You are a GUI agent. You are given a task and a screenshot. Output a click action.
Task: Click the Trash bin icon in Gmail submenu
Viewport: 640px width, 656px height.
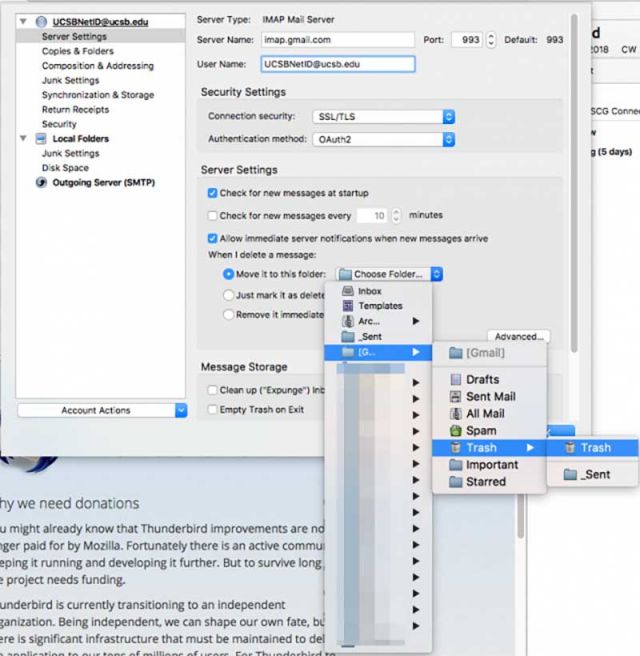456,448
